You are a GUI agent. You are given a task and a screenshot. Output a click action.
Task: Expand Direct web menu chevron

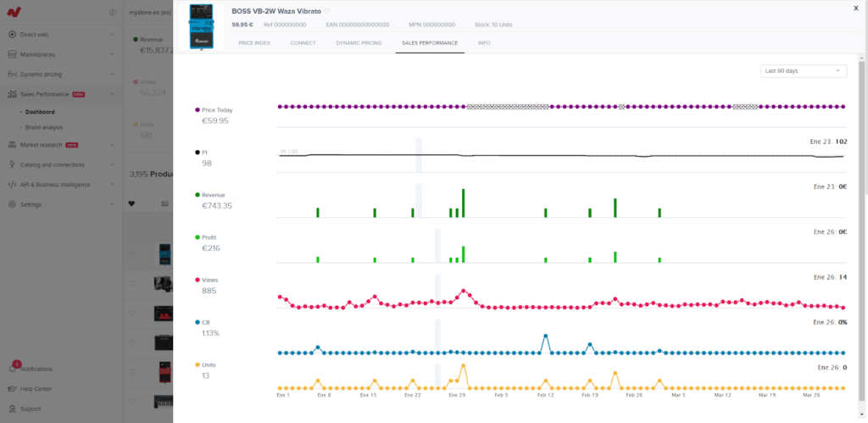[x=113, y=34]
